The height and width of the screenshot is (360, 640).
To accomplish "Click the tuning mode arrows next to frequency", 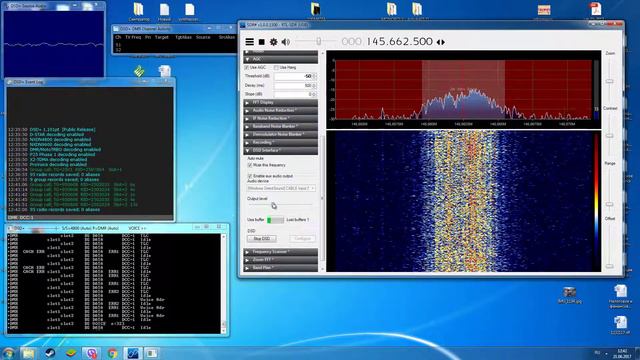I will pos(441,42).
